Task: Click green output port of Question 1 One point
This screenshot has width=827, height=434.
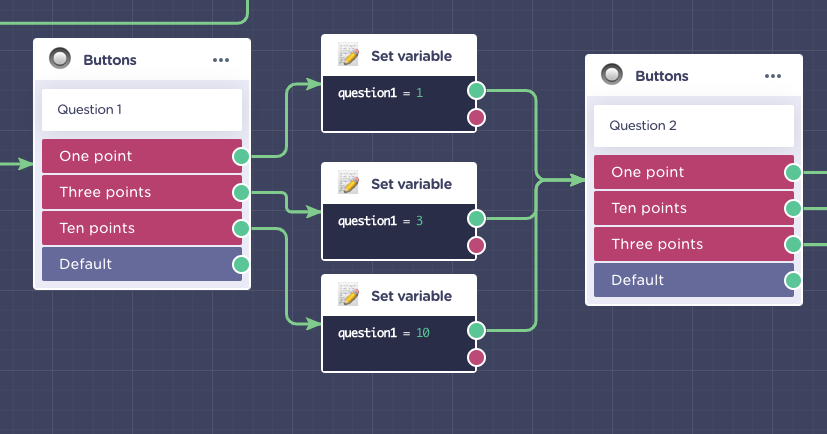Action: pos(241,156)
